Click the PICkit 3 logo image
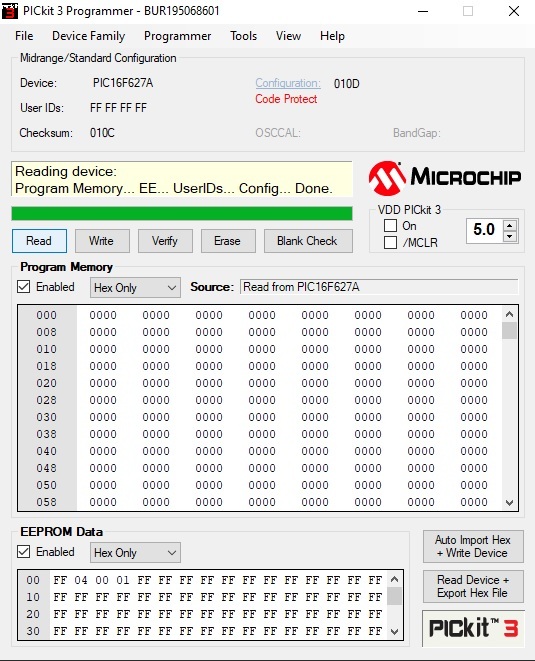 coord(473,628)
